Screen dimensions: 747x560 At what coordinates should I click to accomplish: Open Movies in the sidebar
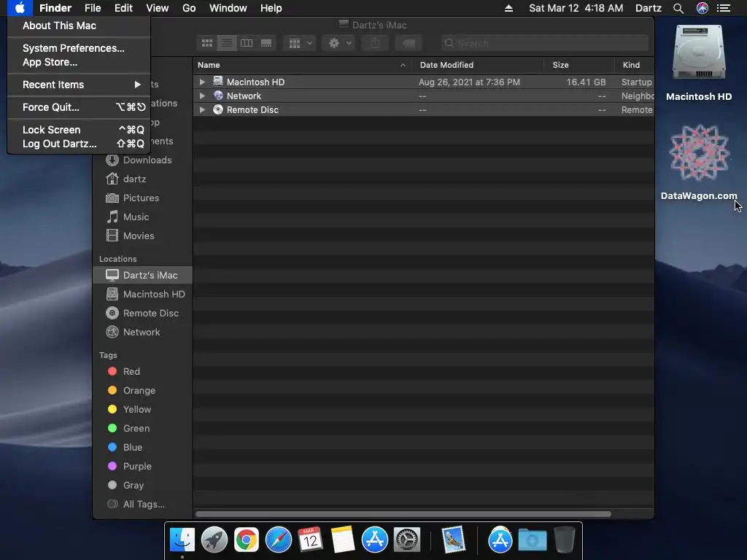[142, 236]
